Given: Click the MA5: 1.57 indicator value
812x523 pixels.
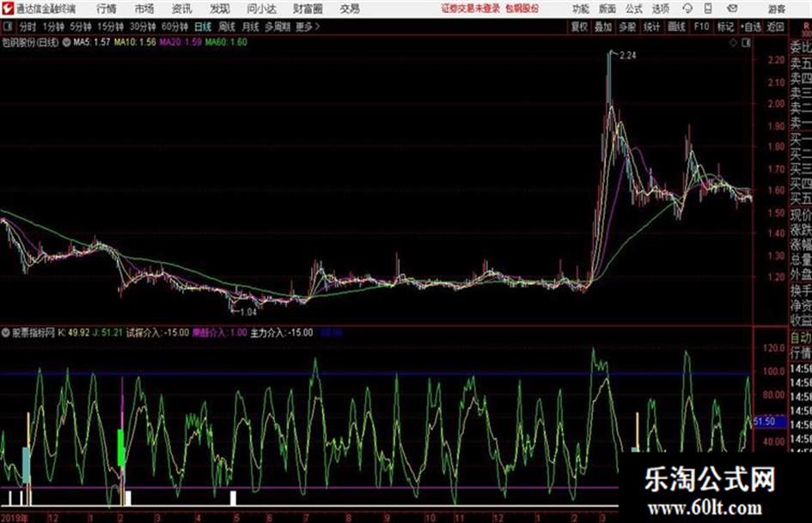Looking at the screenshot, I should tap(92, 42).
